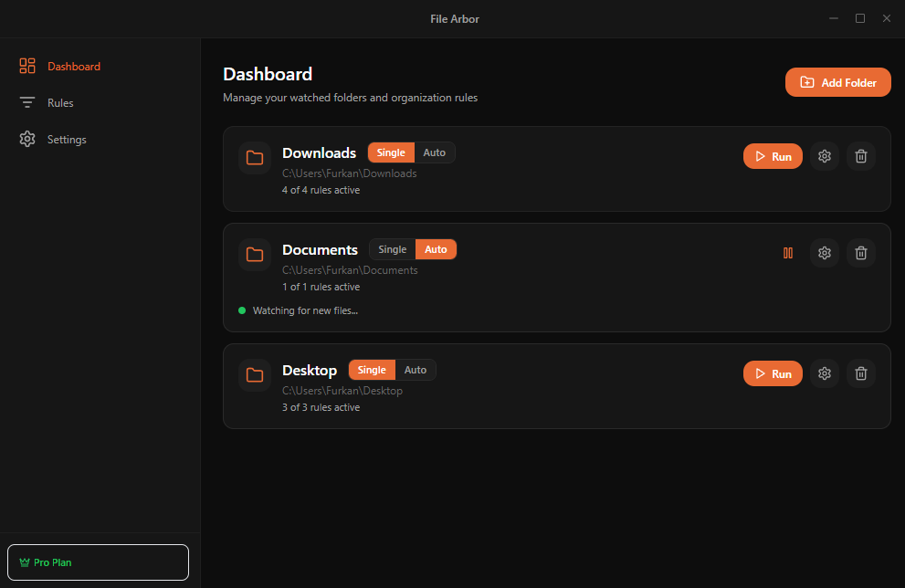Select the Rules filter icon in sidebar
Viewport: 905px width, 588px height.
[x=26, y=102]
